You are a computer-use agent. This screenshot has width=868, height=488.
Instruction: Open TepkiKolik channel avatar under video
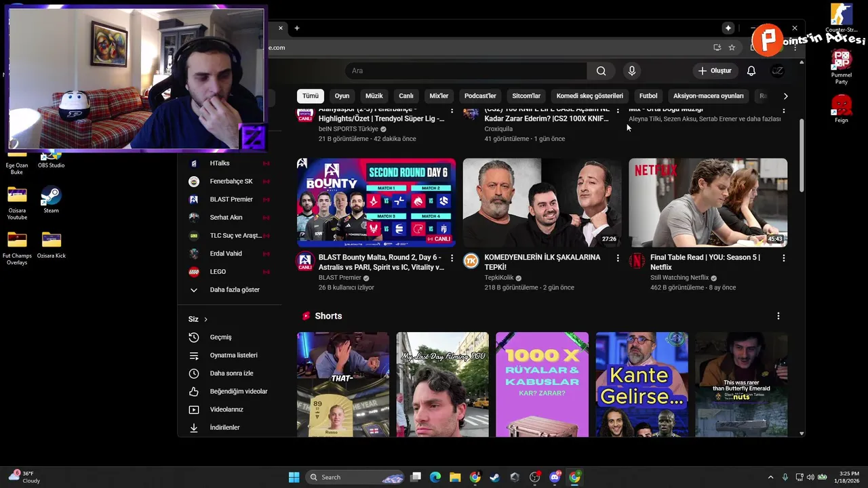coord(471,261)
